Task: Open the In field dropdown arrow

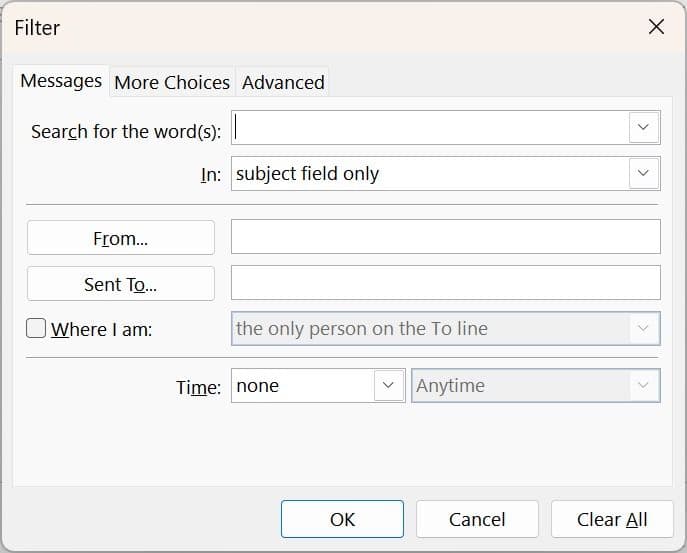Action: (x=643, y=173)
